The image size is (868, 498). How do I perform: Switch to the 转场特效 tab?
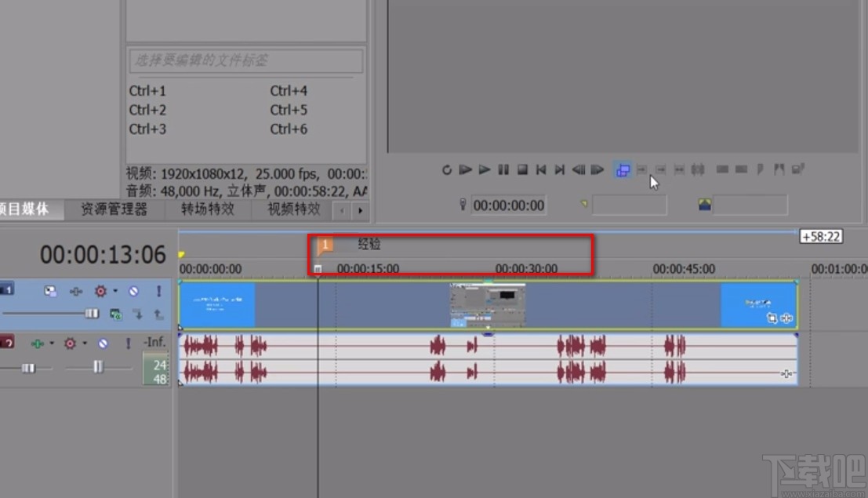coord(208,209)
